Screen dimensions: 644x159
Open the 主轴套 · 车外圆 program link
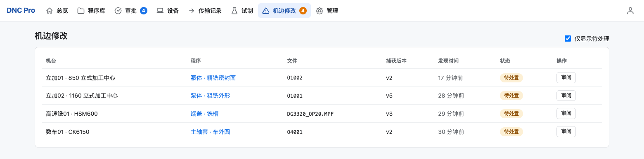tap(210, 132)
